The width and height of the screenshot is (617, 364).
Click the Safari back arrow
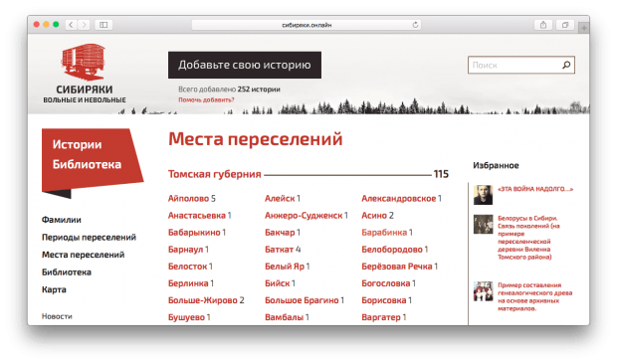tap(71, 25)
